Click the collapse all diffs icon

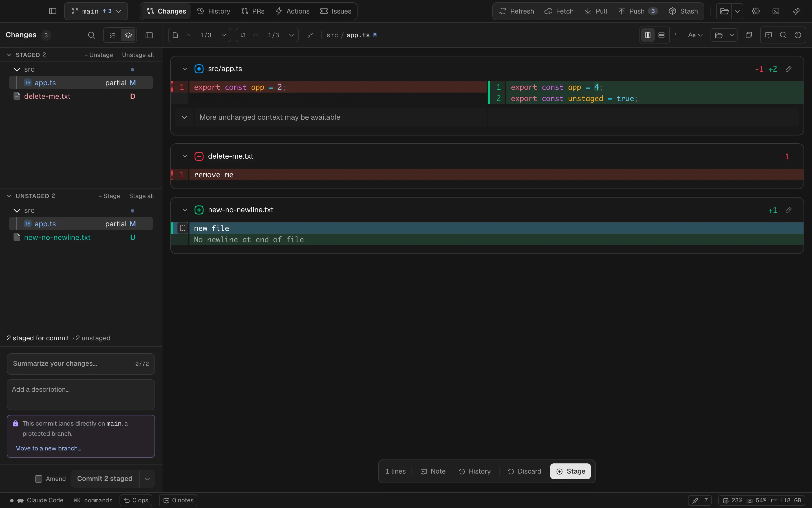(310, 35)
